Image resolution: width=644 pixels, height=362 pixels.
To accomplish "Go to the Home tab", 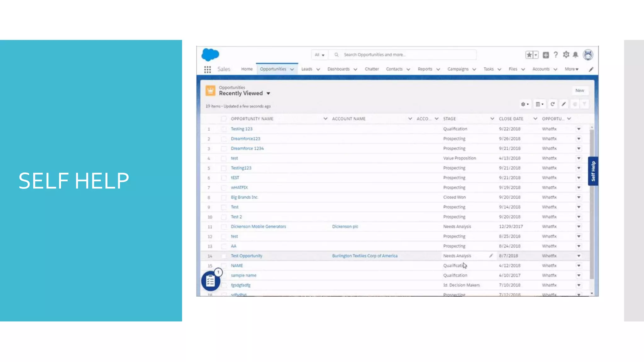I will pos(247,69).
